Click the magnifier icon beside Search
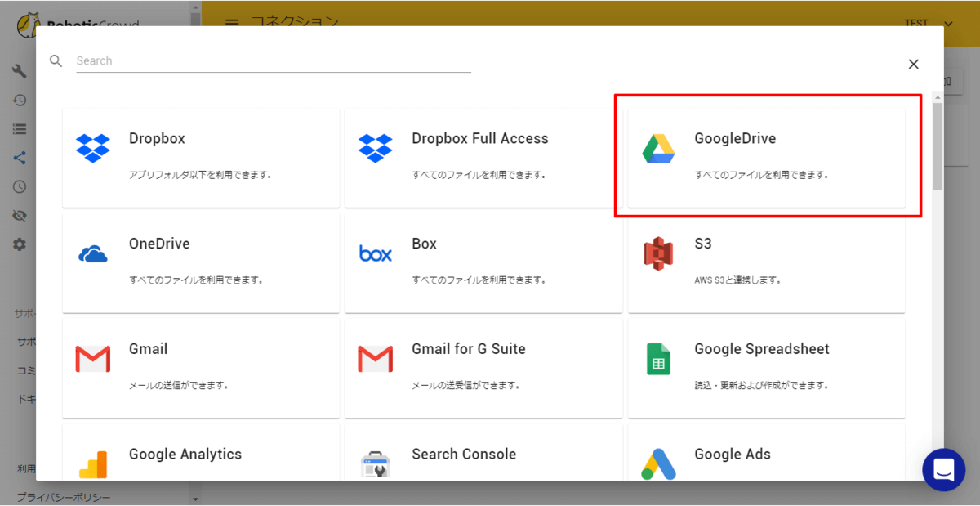The width and height of the screenshot is (980, 506). coord(56,60)
